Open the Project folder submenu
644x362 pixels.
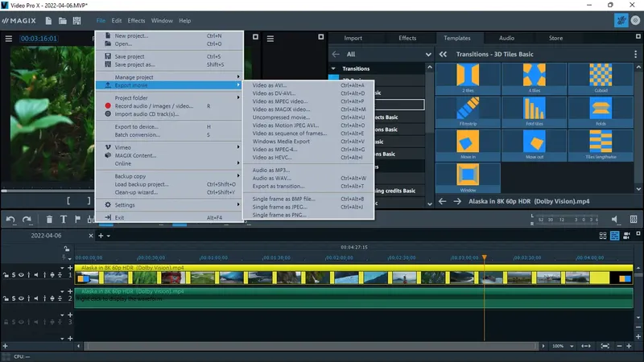click(x=169, y=97)
